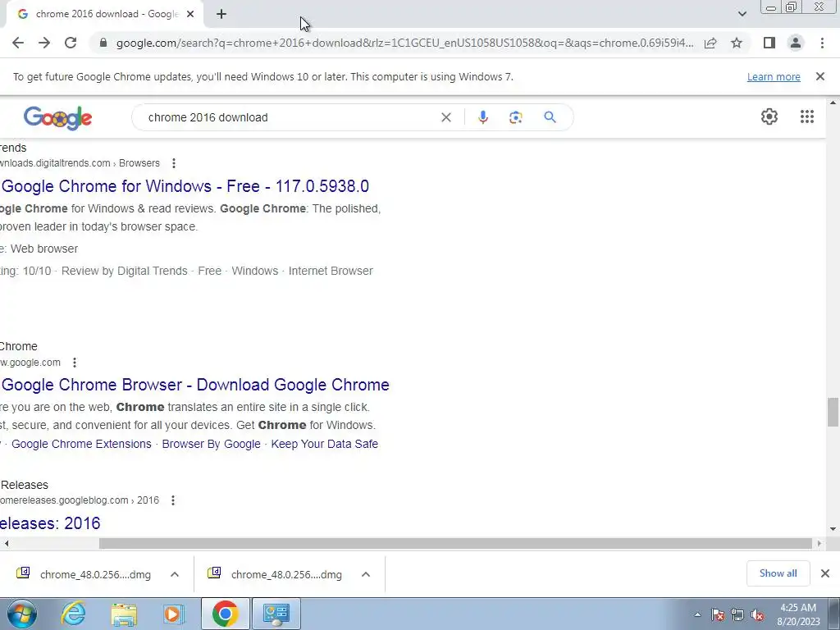The width and height of the screenshot is (840, 630).
Task: Close the chrome 2016 download tab
Action: 190,14
